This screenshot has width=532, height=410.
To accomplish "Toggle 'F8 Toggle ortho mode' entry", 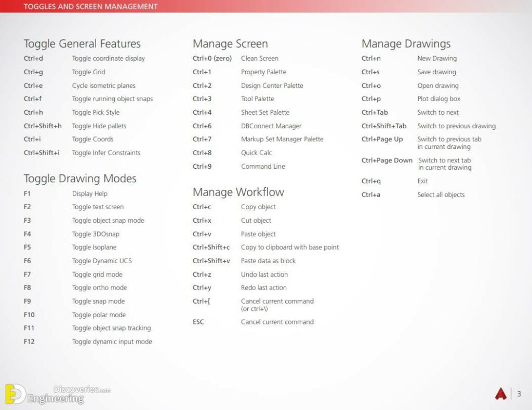I will (x=78, y=288).
